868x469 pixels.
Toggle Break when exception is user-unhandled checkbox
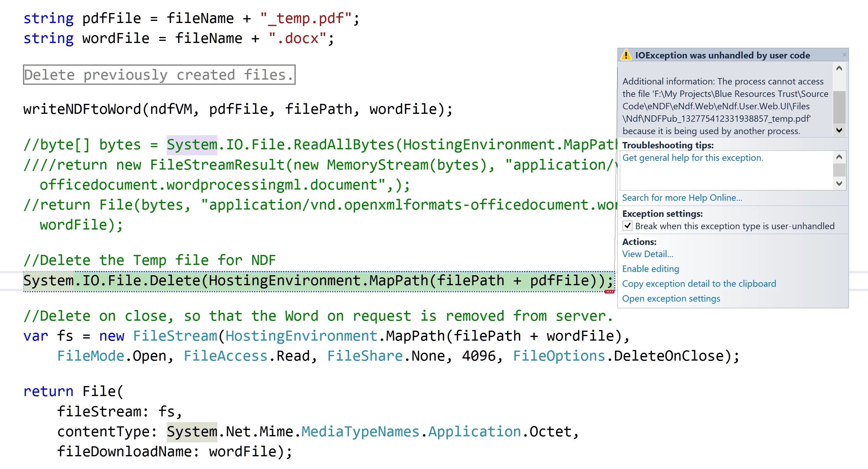[x=627, y=226]
